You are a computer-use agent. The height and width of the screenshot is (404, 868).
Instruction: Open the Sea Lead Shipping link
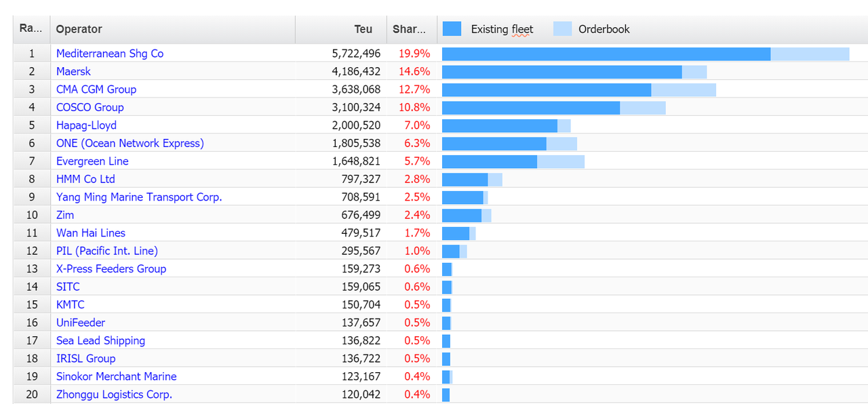[x=100, y=341]
